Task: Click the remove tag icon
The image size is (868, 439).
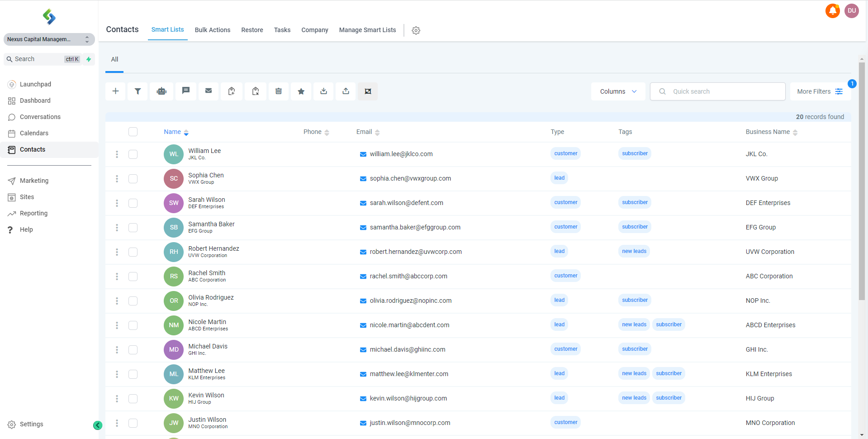Action: (256, 91)
